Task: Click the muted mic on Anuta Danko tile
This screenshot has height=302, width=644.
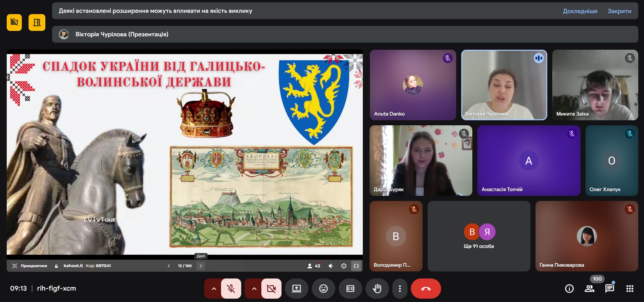Action: point(447,58)
